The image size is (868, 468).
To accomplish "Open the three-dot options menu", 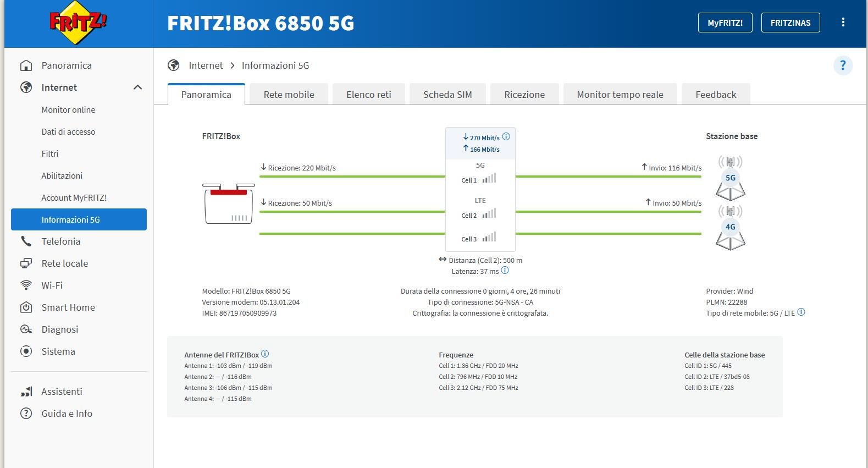I will (843, 23).
